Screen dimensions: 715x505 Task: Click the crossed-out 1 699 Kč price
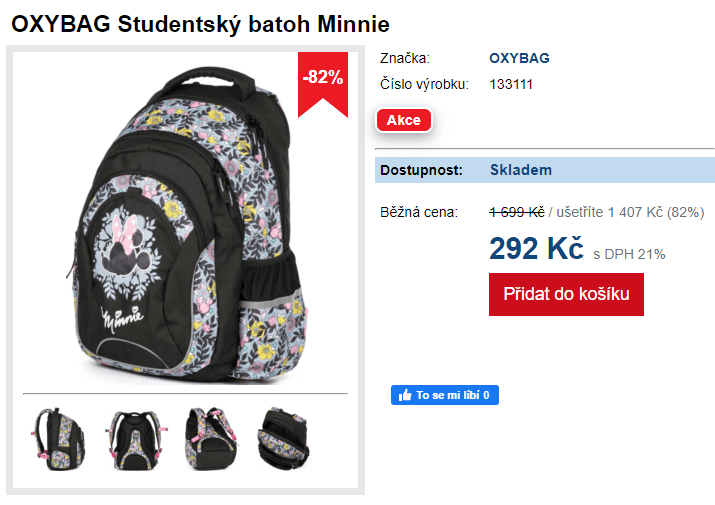[516, 212]
